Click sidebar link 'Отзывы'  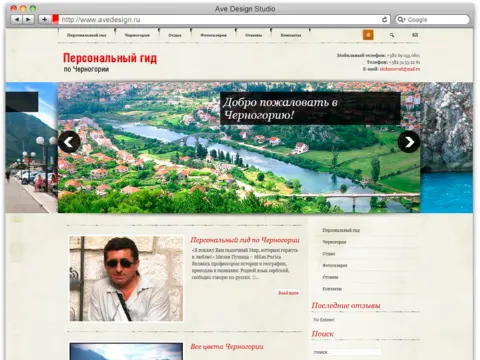click(330, 277)
